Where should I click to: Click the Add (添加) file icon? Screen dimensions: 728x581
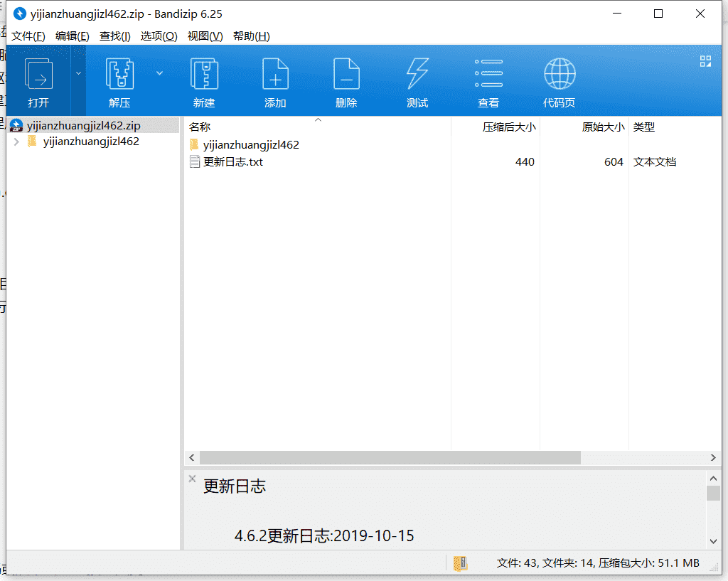pyautogui.click(x=275, y=74)
